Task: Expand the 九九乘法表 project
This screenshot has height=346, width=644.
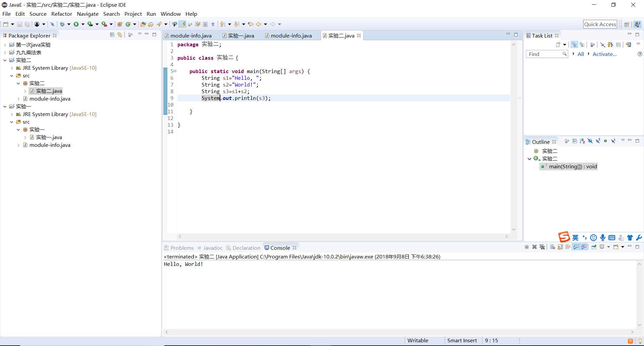Action: click(5, 52)
